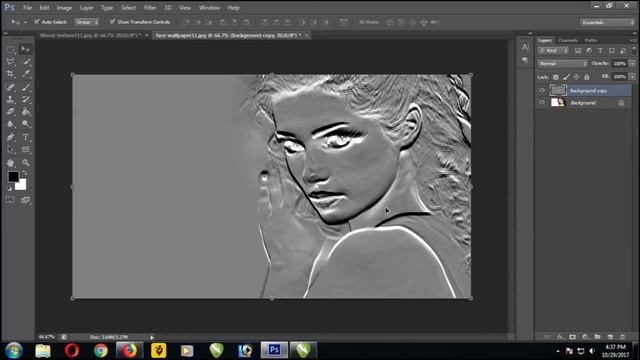The image size is (640, 360).
Task: Select the Paint Bucket tool
Action: [x=26, y=111]
